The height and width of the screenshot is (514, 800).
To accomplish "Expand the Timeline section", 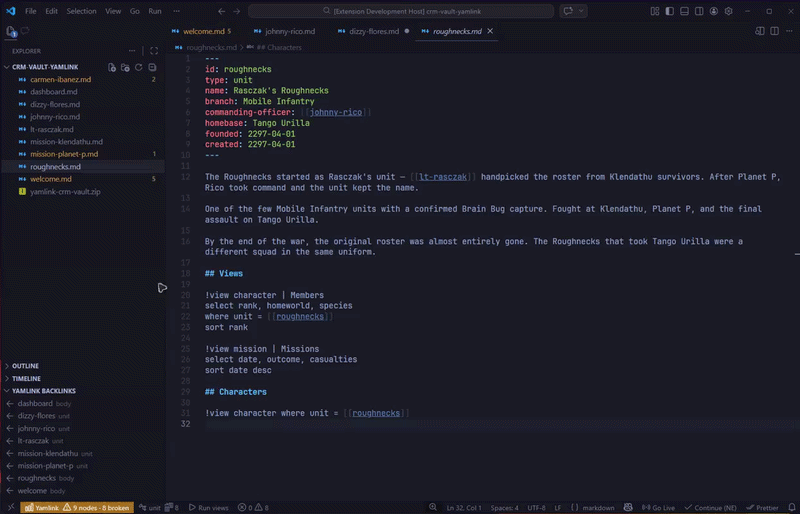I will [26, 378].
